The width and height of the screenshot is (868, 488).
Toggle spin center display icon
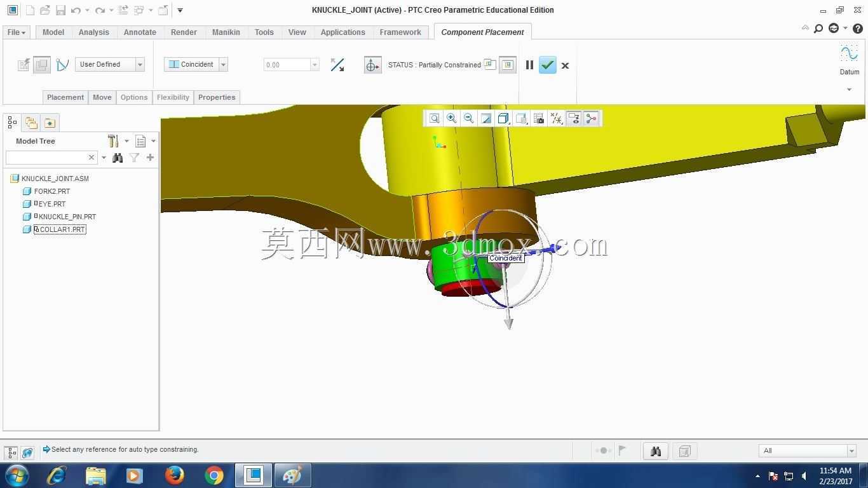591,118
